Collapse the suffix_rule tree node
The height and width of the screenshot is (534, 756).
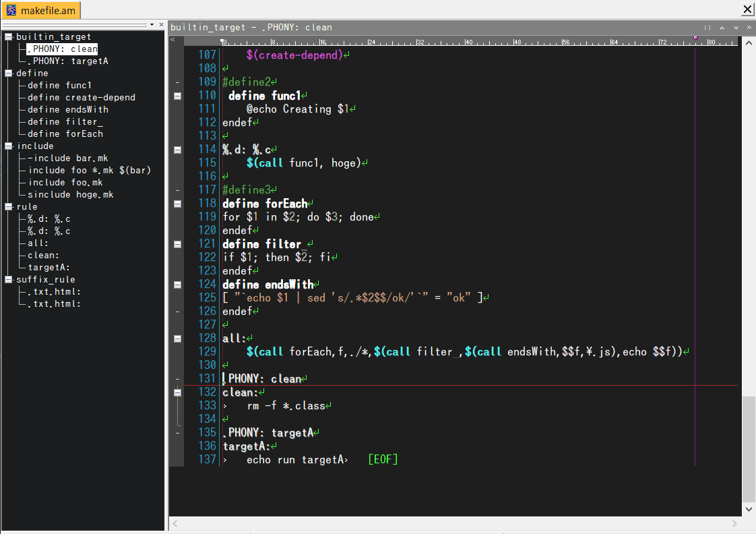pos(8,279)
